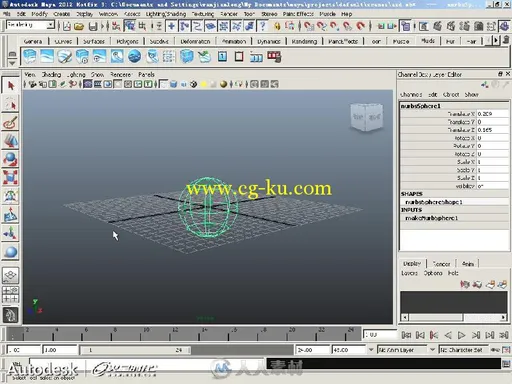The width and height of the screenshot is (512, 384).
Task: Click the blue globe shelf icon
Action: coord(134,56)
